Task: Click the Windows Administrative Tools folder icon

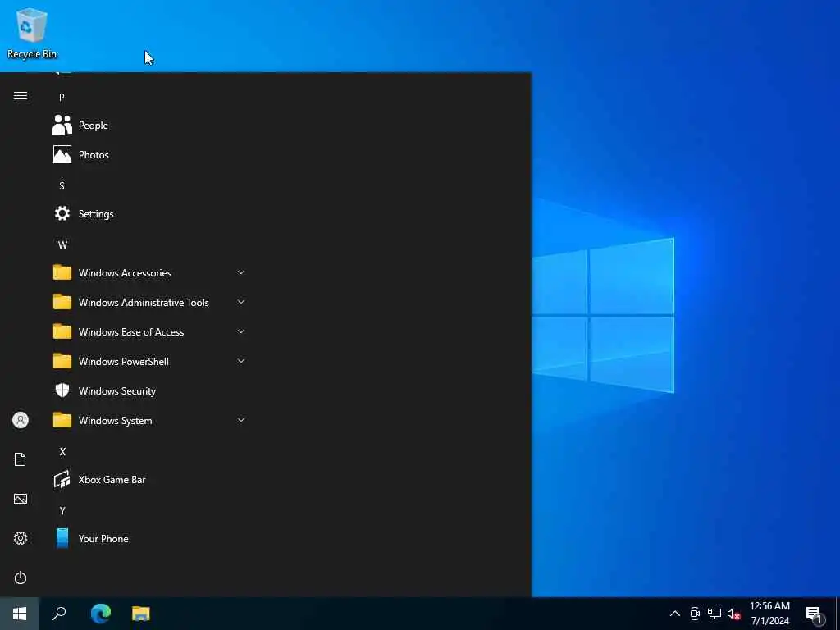Action: tap(62, 302)
